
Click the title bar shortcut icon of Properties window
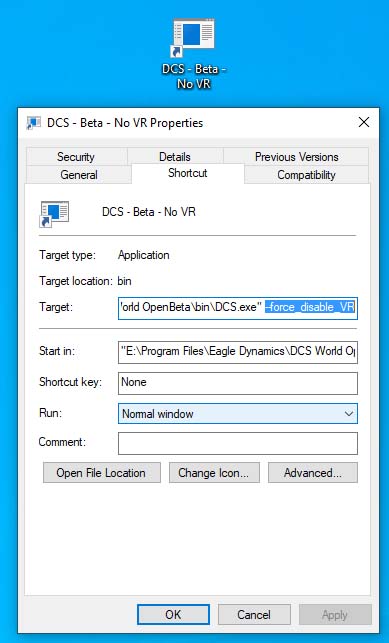tap(34, 123)
